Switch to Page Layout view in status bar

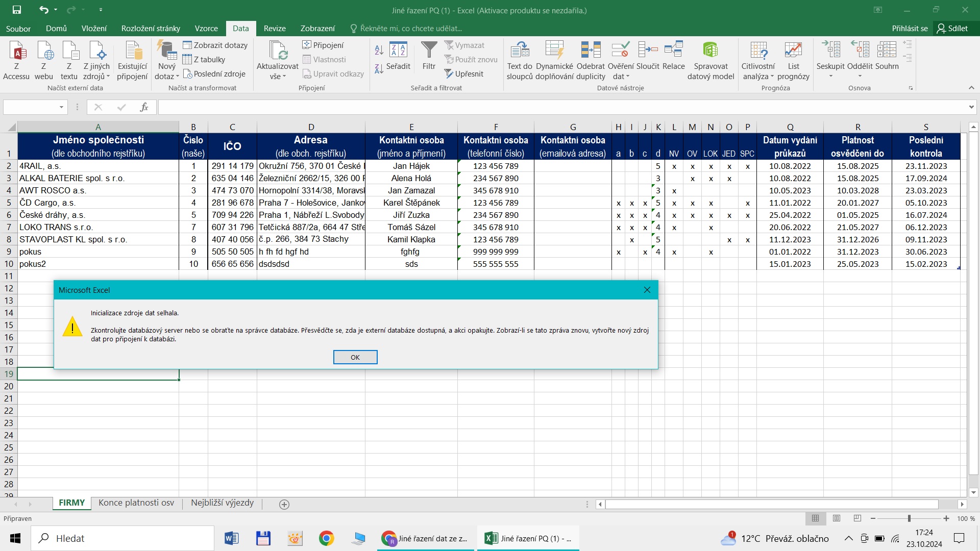pos(837,518)
